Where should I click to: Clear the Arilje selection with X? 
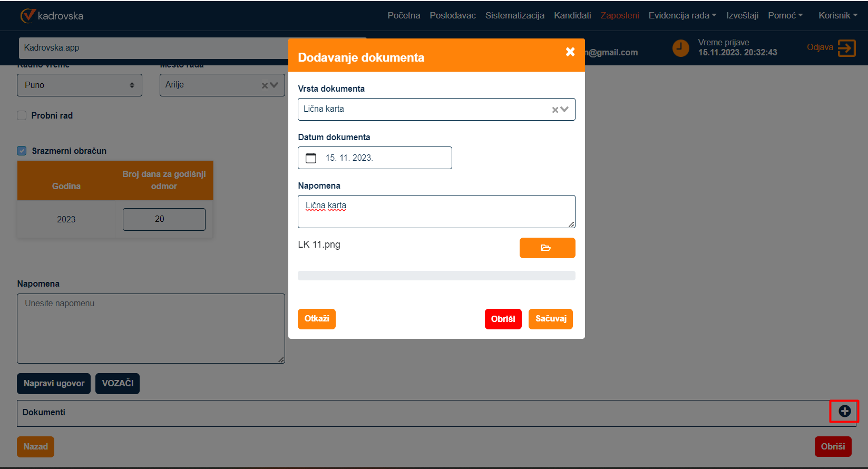pos(265,85)
